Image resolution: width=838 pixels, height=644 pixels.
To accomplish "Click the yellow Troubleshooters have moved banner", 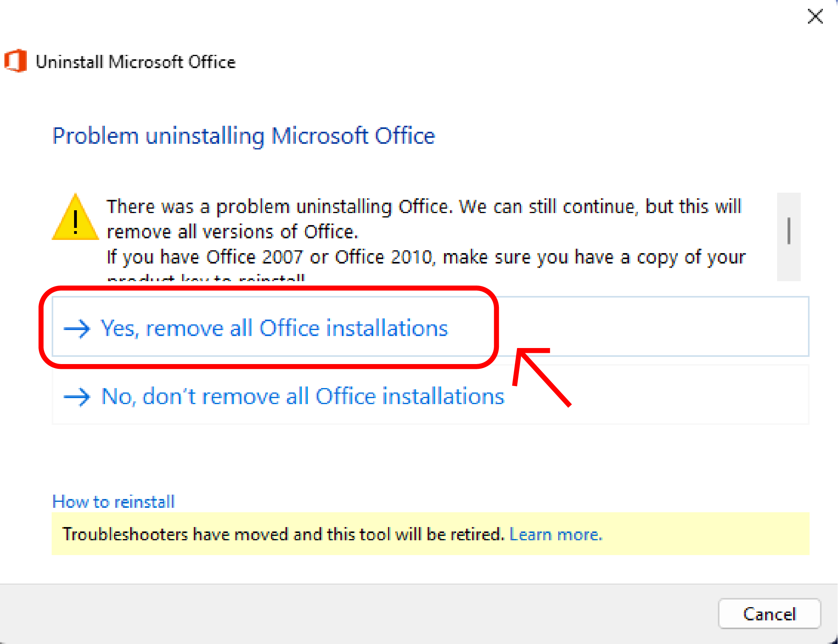I will tap(430, 534).
